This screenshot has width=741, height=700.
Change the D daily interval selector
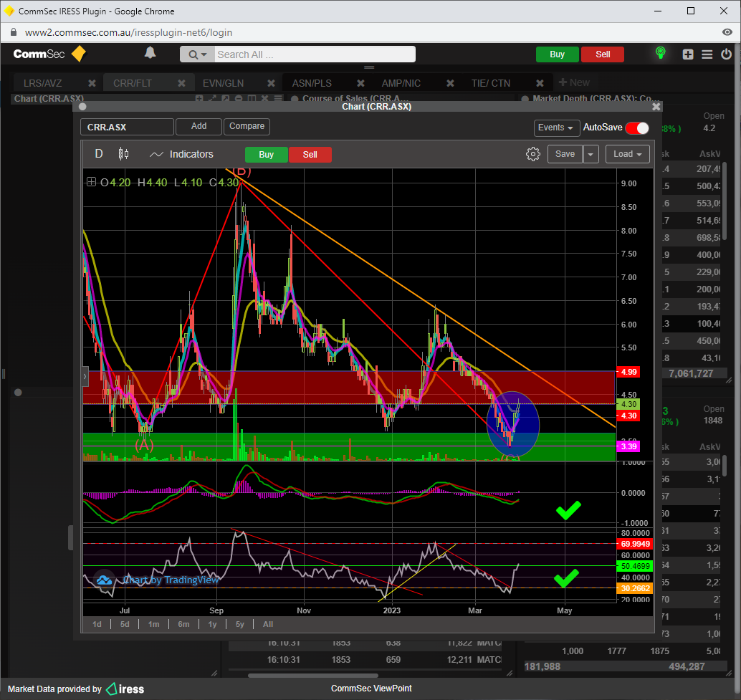pyautogui.click(x=99, y=154)
